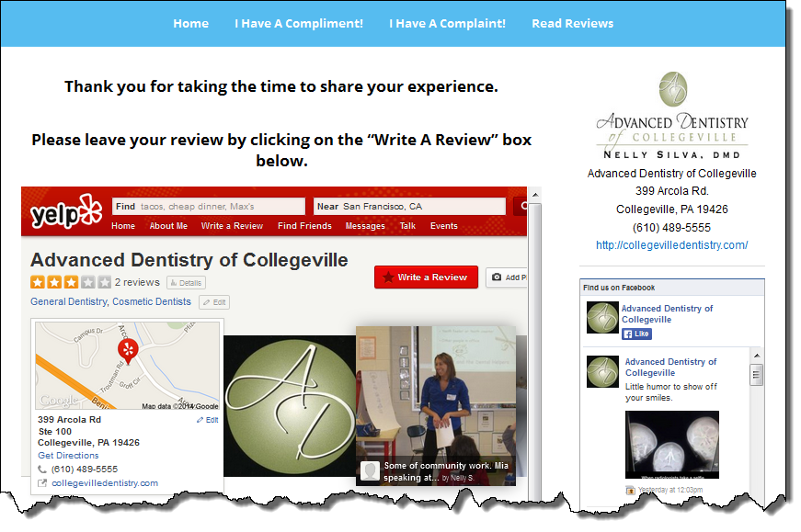The image size is (801, 532).
Task: Open the General Dentistry category link
Action: coord(69,301)
